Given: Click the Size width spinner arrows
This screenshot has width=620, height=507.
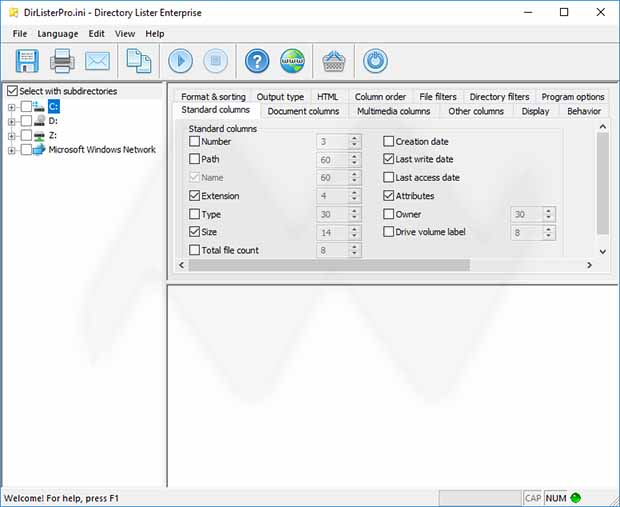Looking at the screenshot, I should pyautogui.click(x=354, y=232).
